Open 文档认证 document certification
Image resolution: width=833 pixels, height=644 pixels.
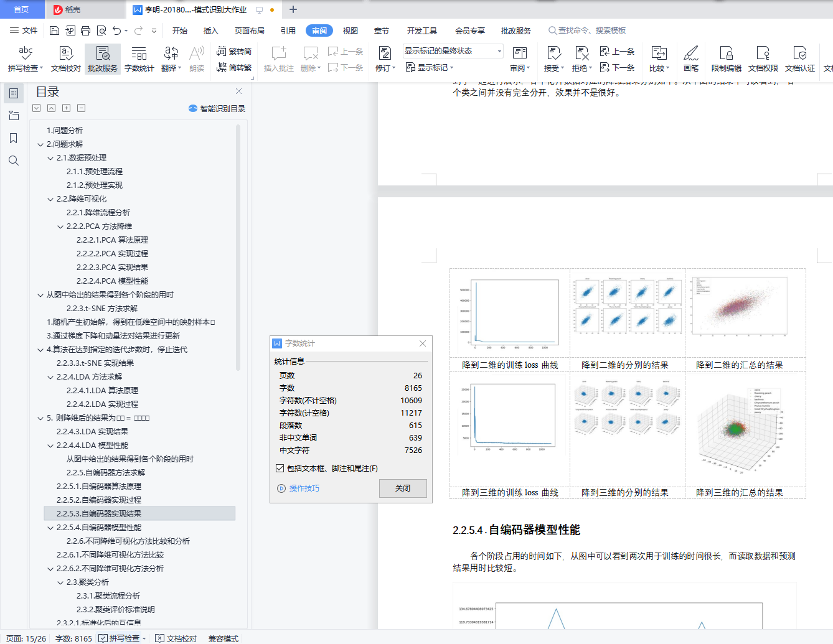pyautogui.click(x=800, y=59)
